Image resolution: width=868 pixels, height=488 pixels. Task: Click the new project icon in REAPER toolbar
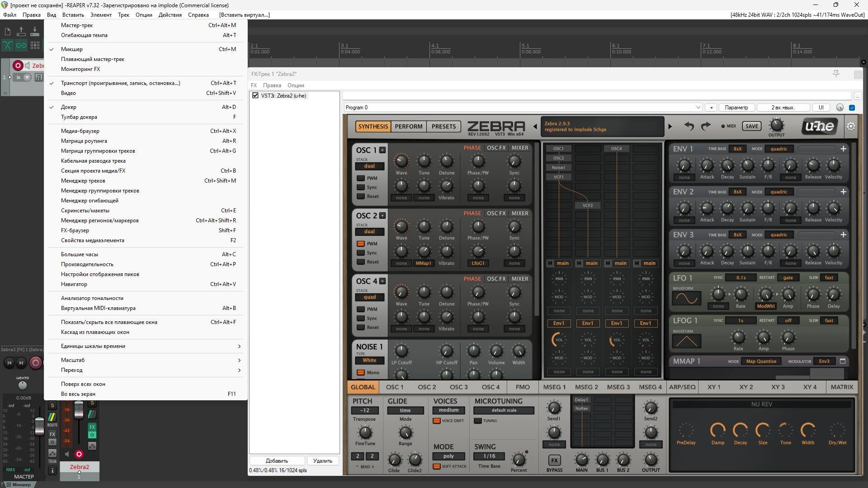(8, 32)
